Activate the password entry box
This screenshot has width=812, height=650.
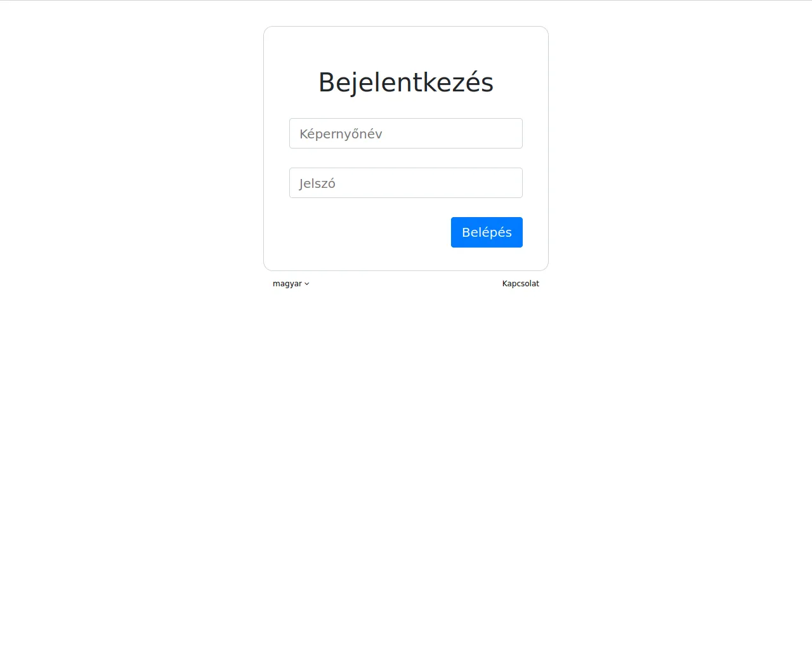(406, 183)
